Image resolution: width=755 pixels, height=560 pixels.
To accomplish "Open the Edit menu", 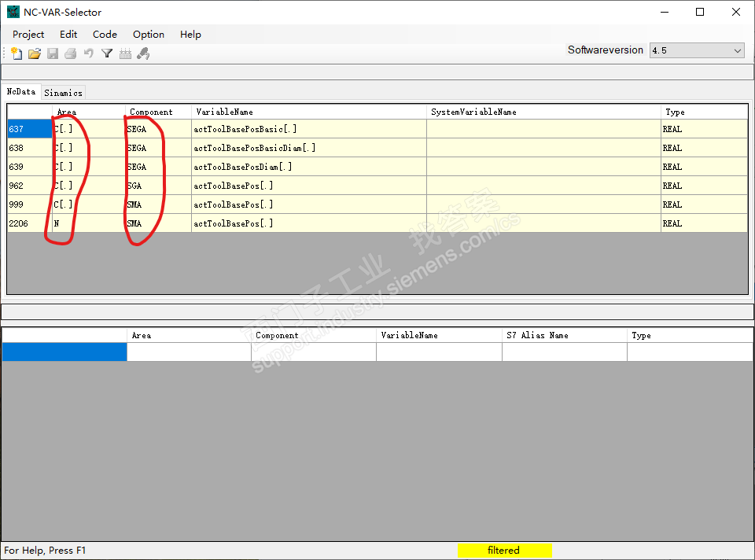I will (x=68, y=34).
